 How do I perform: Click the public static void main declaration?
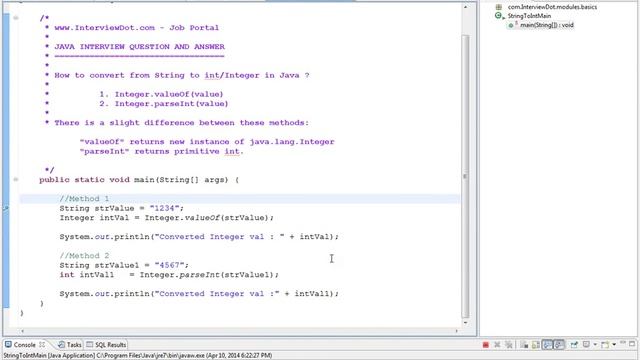139,180
